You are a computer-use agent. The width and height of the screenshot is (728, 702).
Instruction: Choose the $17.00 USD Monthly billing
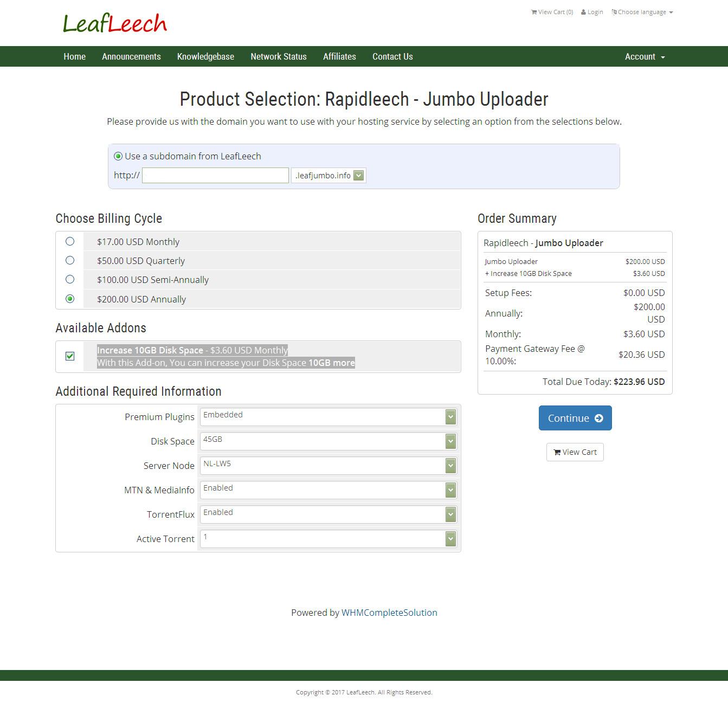coord(70,241)
